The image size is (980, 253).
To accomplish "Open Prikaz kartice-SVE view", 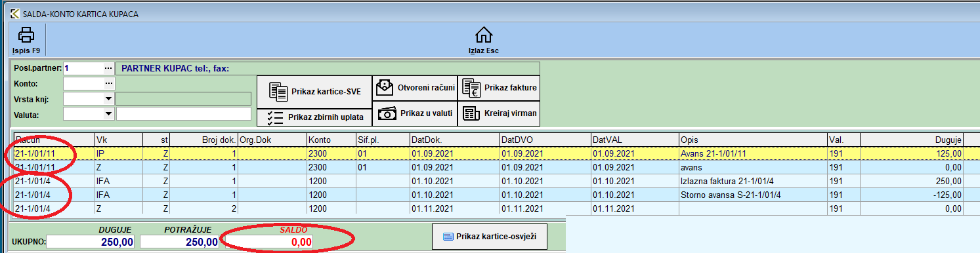I will coord(314,92).
